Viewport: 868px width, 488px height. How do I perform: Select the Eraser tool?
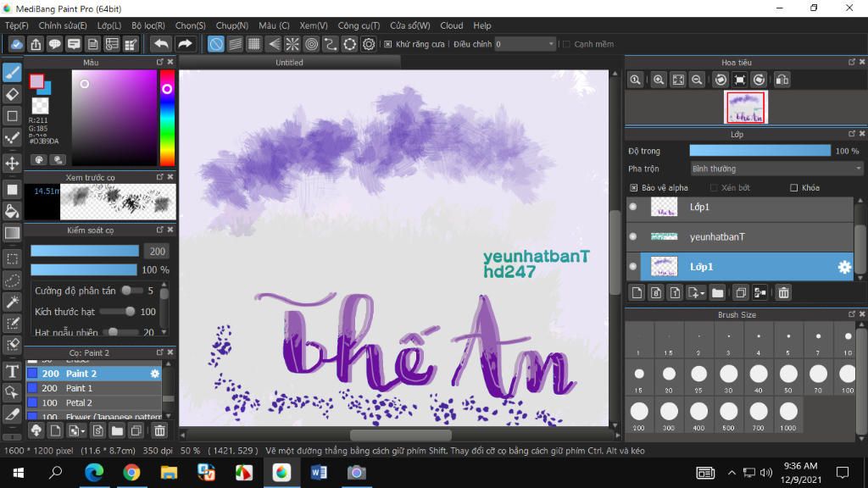12,94
